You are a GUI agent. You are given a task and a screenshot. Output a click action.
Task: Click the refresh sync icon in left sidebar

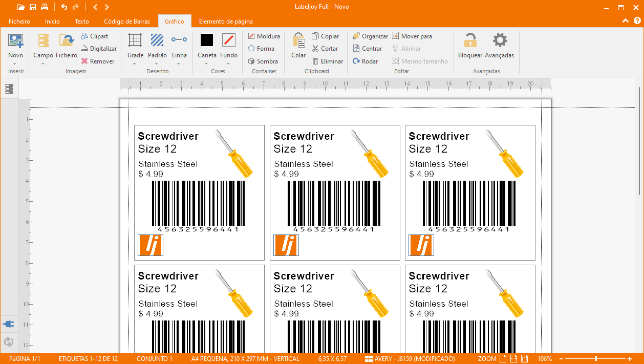(x=9, y=341)
